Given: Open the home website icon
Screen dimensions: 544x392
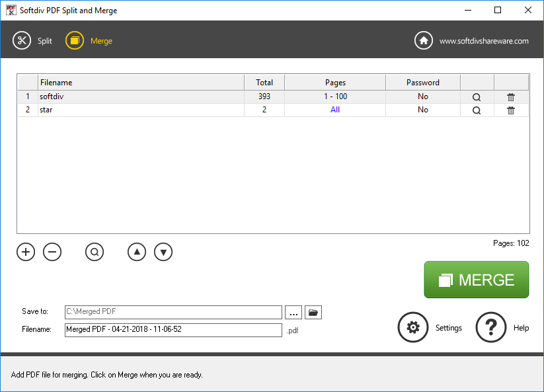Looking at the screenshot, I should [423, 41].
